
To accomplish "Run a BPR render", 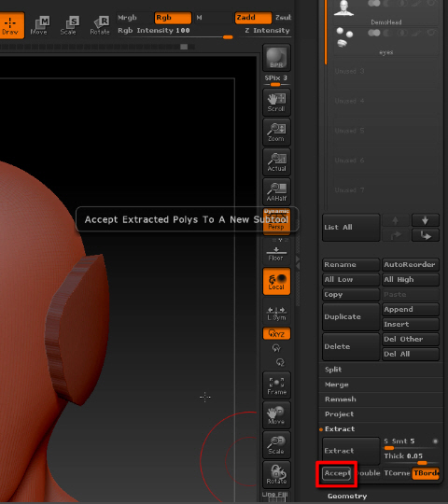I will pos(276,58).
